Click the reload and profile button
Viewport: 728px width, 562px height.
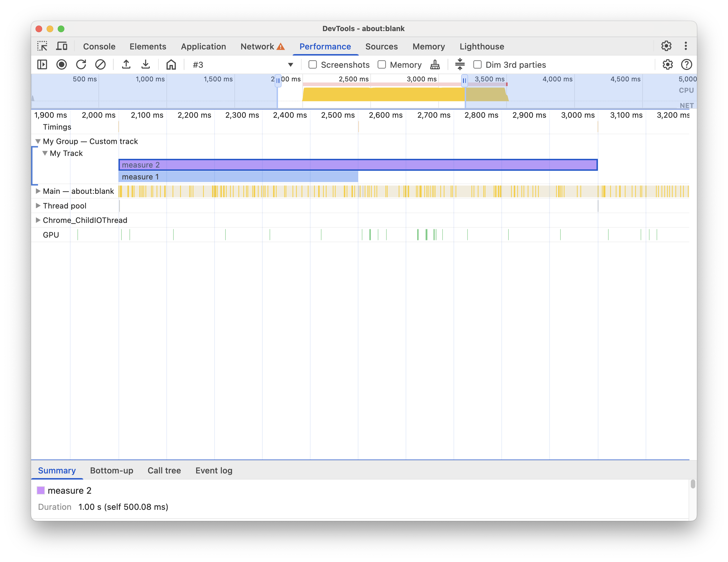(x=81, y=64)
